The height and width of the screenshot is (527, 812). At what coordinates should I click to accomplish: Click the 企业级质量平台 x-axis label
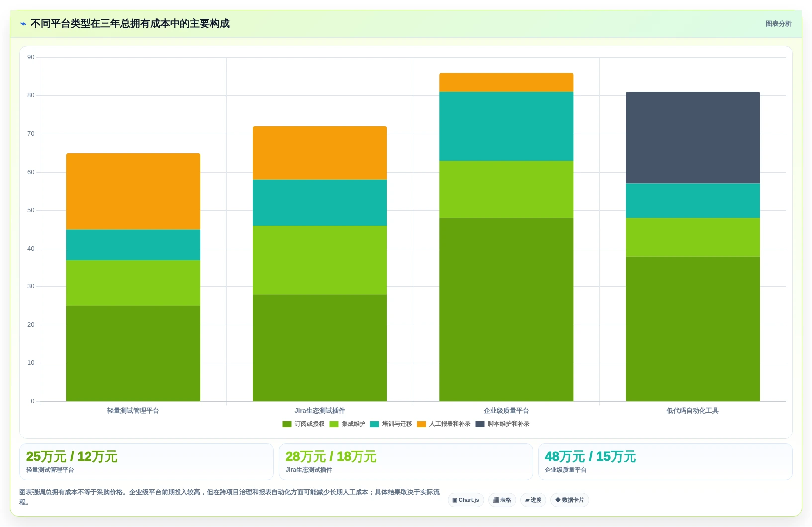click(506, 411)
